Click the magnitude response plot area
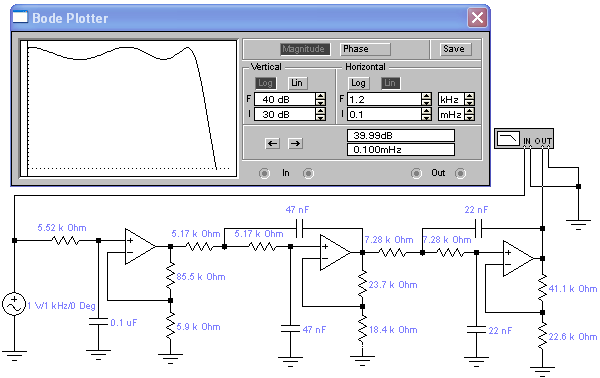The width and height of the screenshot is (600, 378). [129, 108]
